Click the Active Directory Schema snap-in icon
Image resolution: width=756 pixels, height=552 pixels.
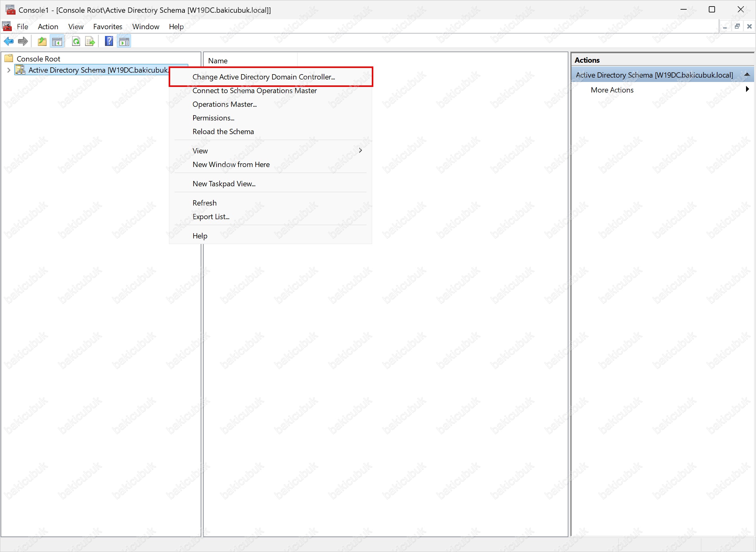point(20,70)
